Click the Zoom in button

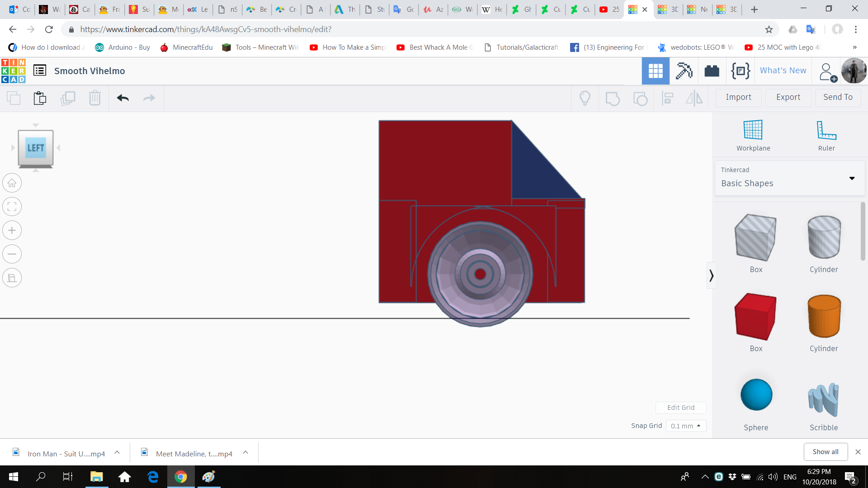tap(12, 230)
